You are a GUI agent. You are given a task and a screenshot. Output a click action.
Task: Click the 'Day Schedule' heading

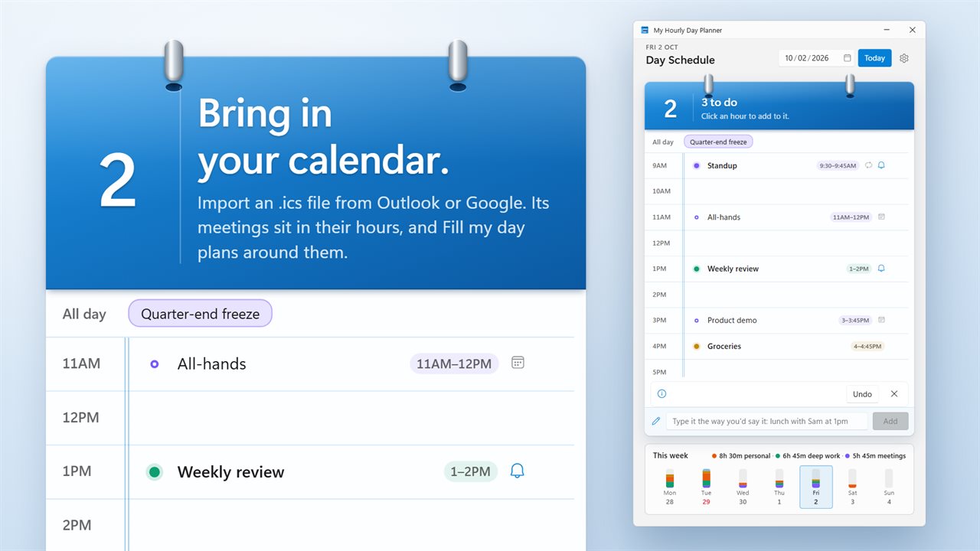point(680,60)
